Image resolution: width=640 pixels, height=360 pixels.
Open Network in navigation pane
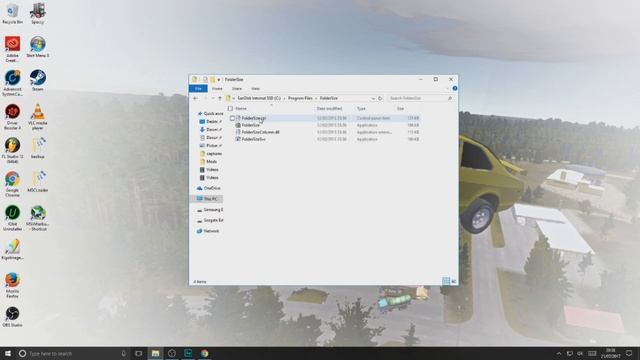coord(208,231)
